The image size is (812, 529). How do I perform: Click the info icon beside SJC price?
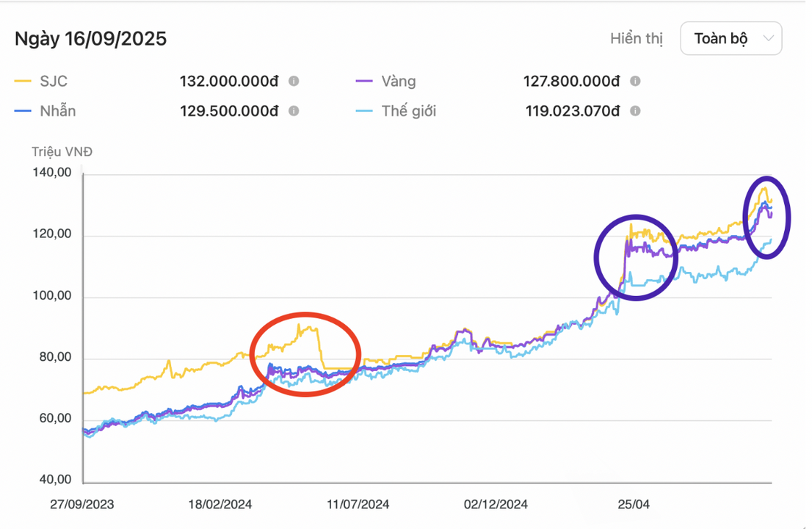click(294, 82)
